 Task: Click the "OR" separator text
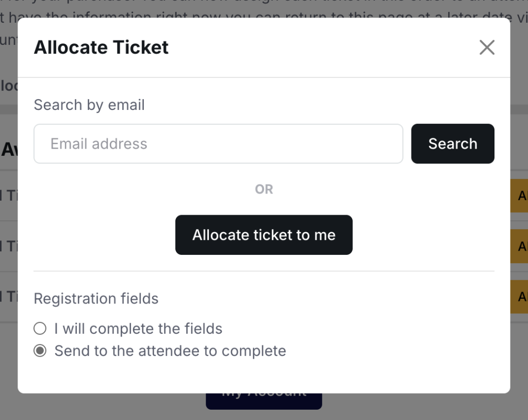264,189
